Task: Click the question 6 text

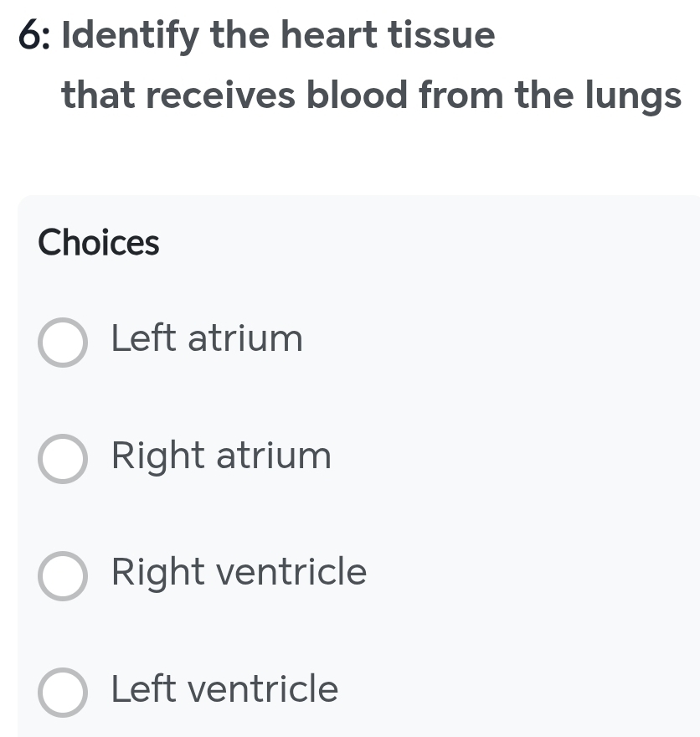Action: (x=28, y=35)
